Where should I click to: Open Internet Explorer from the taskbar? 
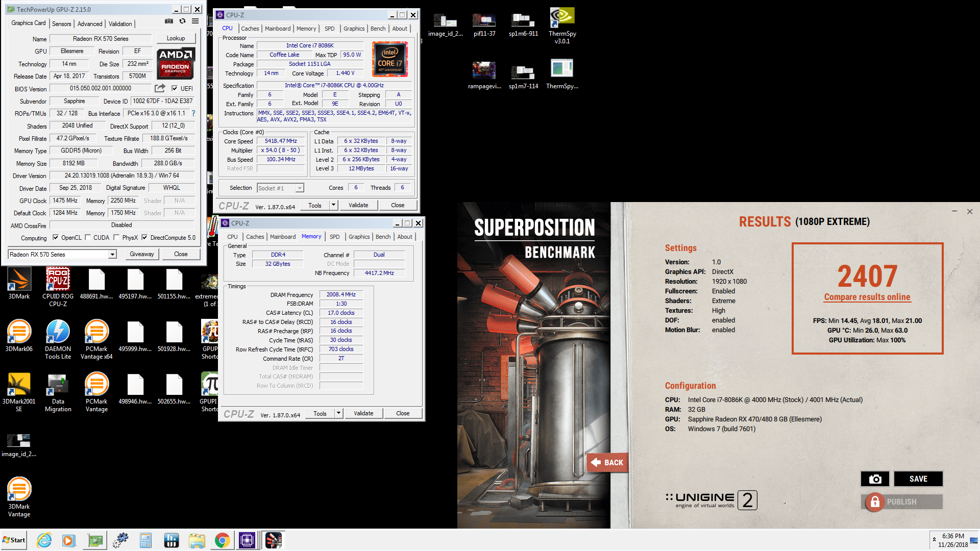coord(44,540)
